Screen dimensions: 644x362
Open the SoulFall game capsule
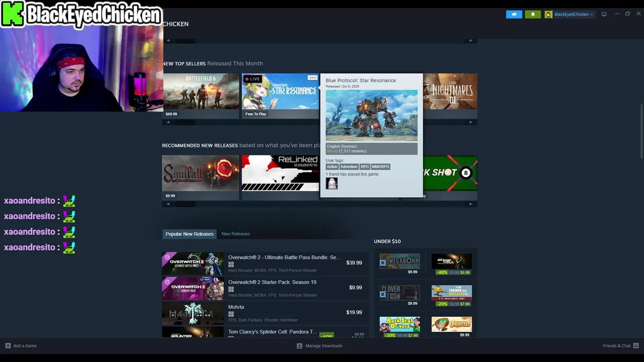(x=200, y=177)
